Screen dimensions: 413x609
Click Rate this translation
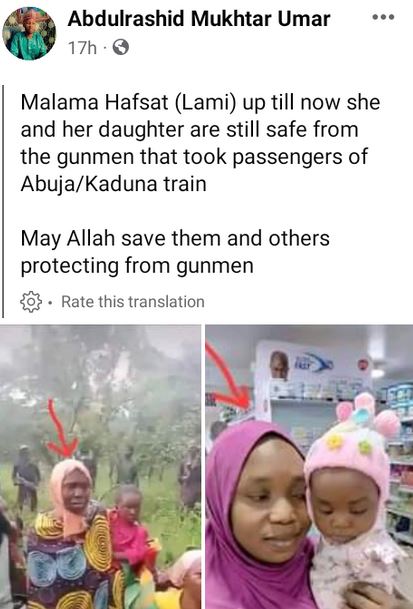pos(133,302)
